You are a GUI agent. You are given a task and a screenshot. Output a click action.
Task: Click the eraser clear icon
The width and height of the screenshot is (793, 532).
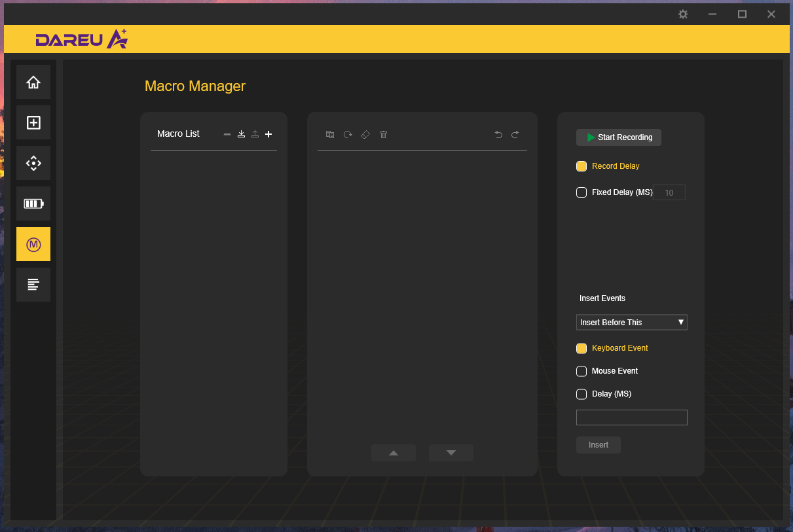pos(365,134)
